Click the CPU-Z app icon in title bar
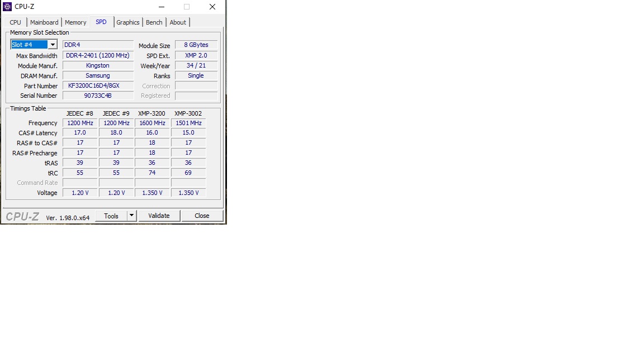 7,7
